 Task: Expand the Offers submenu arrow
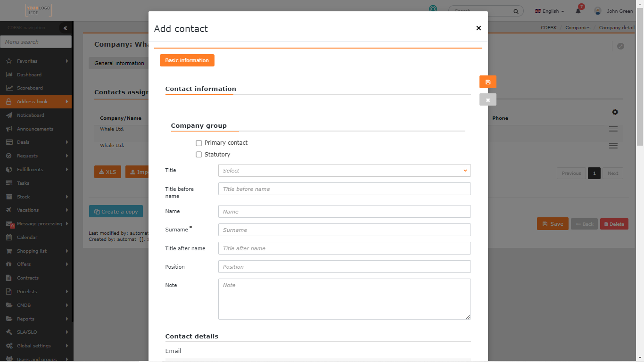(x=67, y=264)
